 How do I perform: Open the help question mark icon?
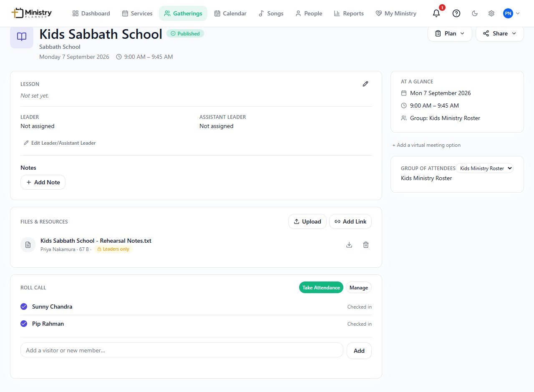pyautogui.click(x=456, y=13)
